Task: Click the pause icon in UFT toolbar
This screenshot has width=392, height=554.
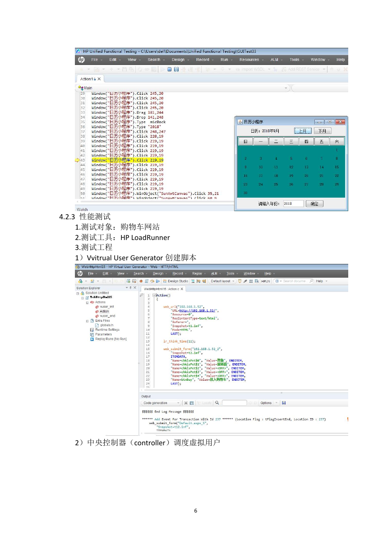Action: [x=176, y=69]
